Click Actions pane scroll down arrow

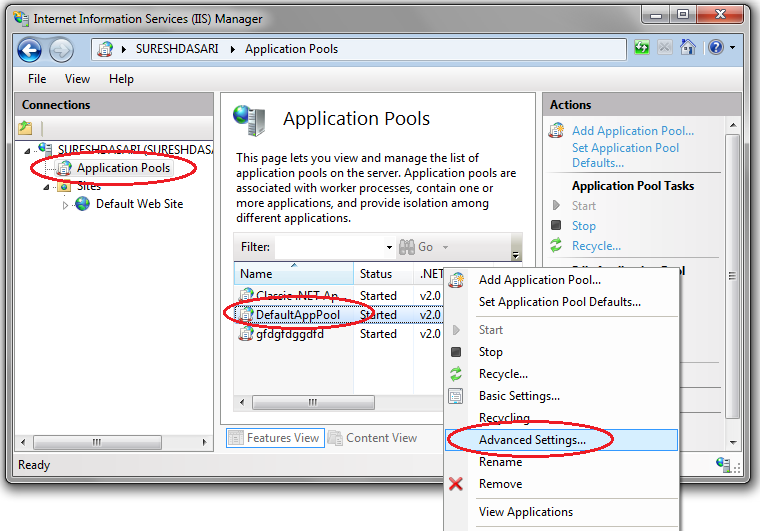pos(733,442)
